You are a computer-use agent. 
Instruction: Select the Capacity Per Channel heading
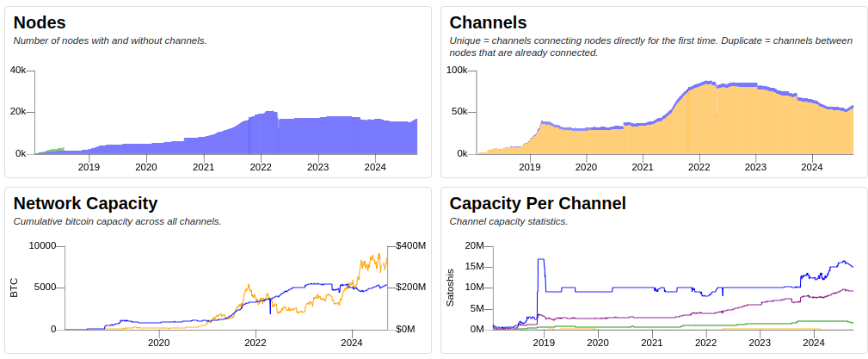click(x=538, y=203)
